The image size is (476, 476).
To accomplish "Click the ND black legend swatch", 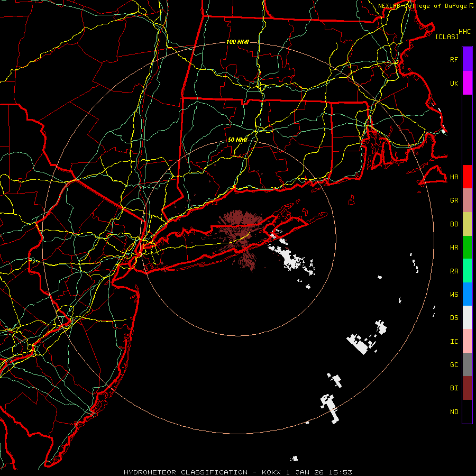I will click(467, 411).
